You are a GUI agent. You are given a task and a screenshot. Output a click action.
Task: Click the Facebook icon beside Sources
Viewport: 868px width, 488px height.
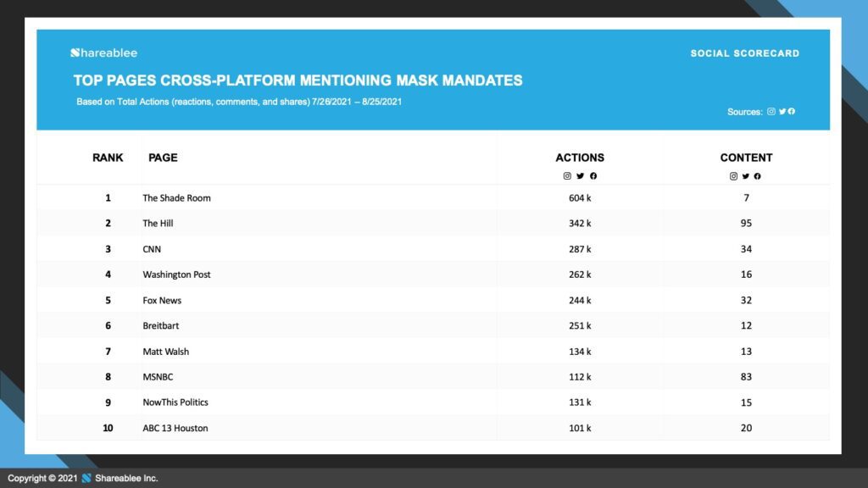coord(792,111)
